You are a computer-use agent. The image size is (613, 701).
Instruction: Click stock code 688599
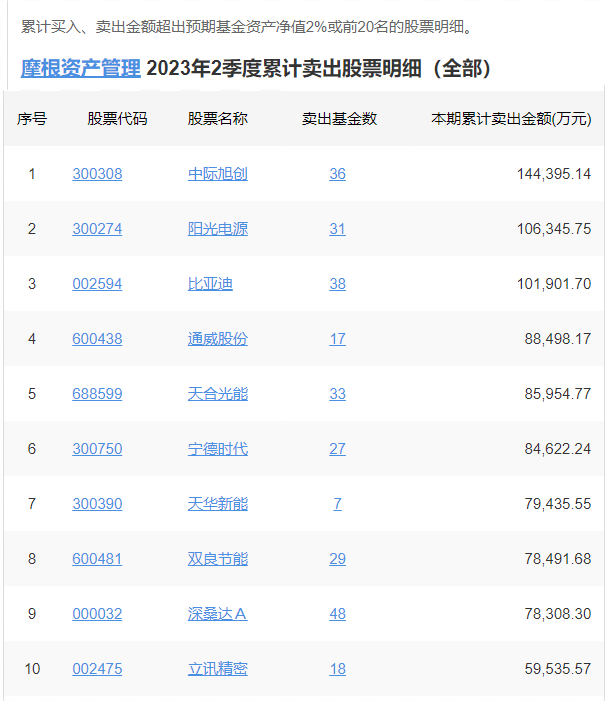click(97, 394)
